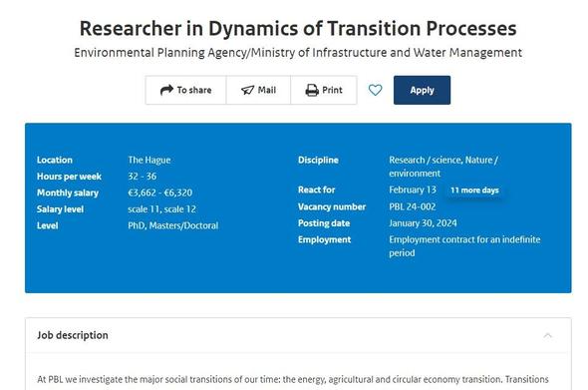The height and width of the screenshot is (390, 588).
Task: Click the '11 more days' badge
Action: coord(474,190)
